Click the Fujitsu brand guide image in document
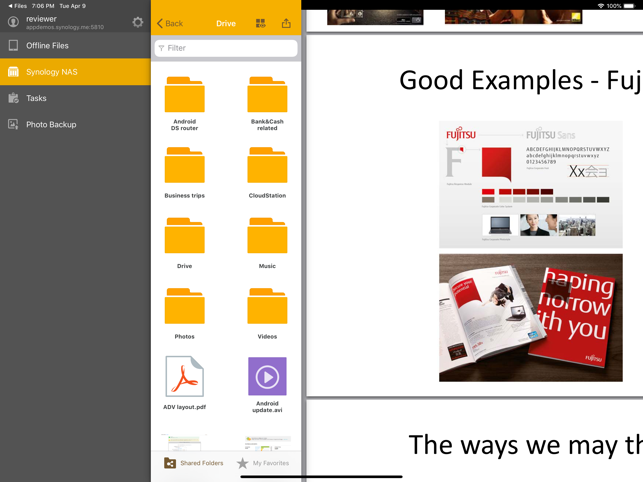This screenshot has width=643, height=482. coord(531,184)
